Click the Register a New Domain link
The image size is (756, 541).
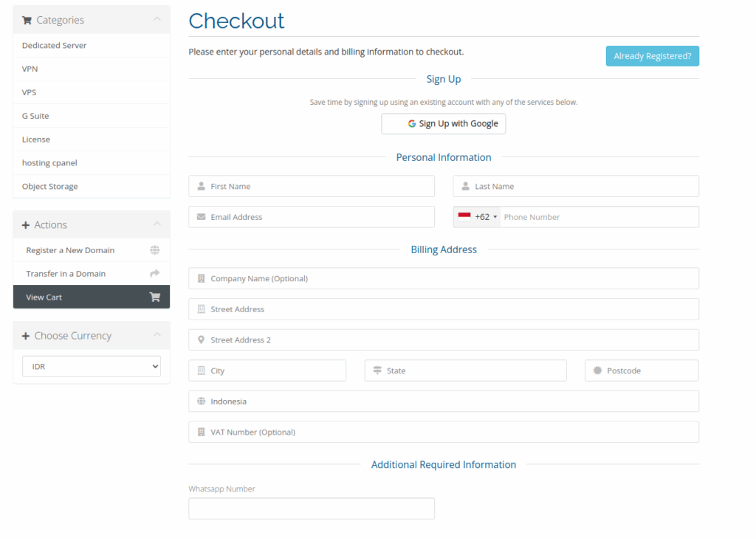[92, 250]
